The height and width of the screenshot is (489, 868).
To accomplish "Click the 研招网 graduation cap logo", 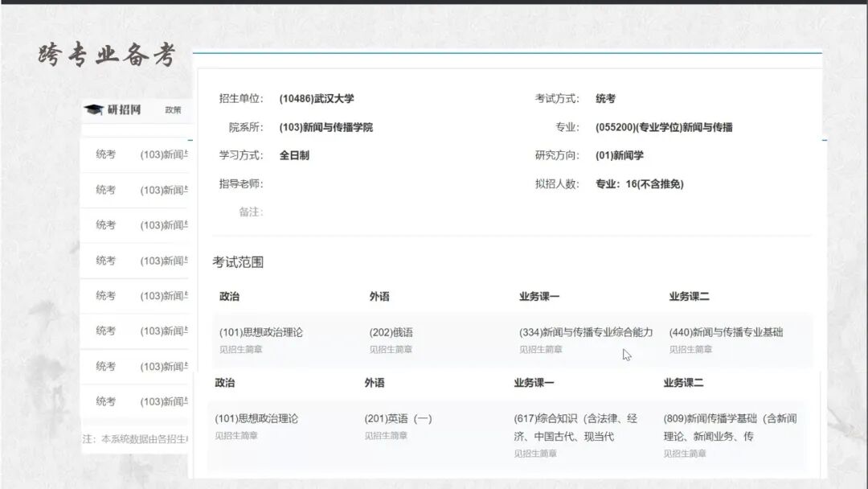I will click(93, 109).
